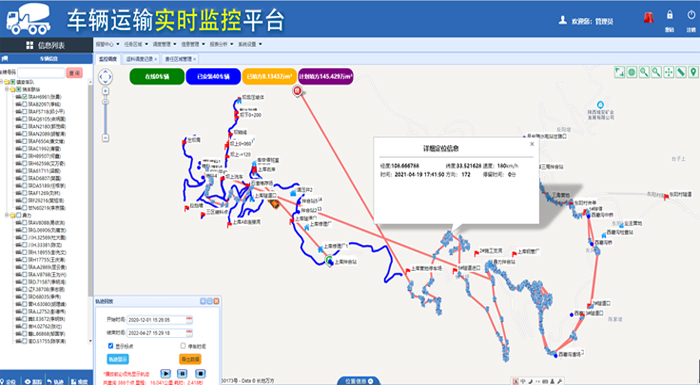The height and width of the screenshot is (385, 700).
Task: Click the blue installed 40 vehicles button
Action: coord(213,76)
